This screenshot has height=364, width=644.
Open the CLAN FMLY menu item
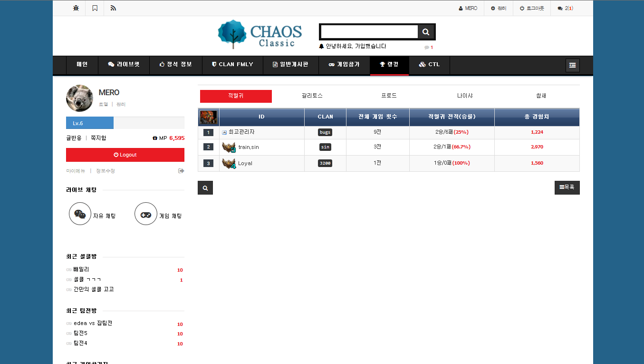(232, 65)
